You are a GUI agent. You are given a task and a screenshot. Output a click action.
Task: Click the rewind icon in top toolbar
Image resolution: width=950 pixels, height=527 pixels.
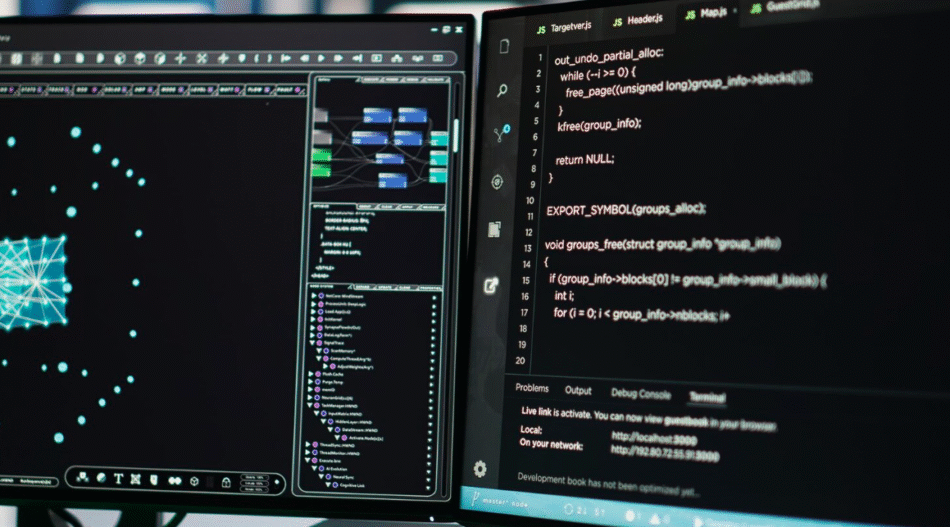point(305,58)
